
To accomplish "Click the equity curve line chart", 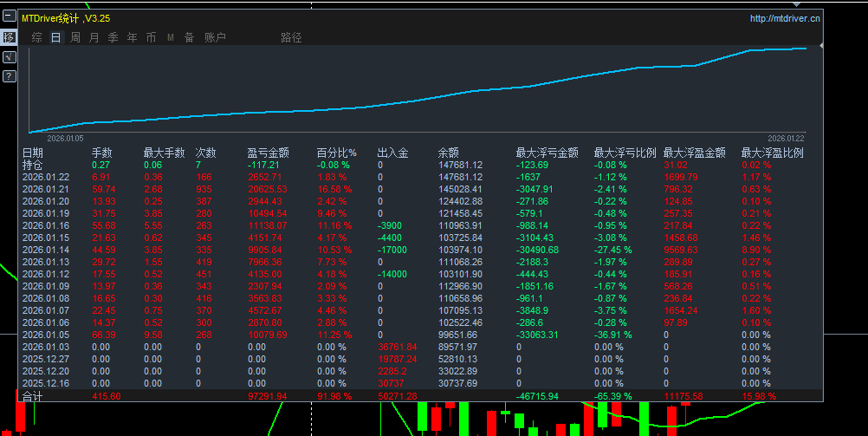I will click(x=418, y=90).
